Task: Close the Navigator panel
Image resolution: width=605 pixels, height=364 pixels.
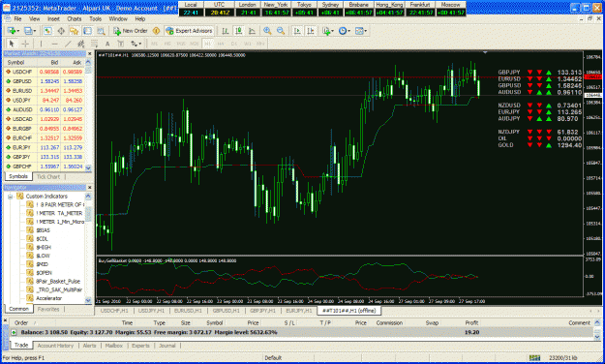Action: pos(89,187)
